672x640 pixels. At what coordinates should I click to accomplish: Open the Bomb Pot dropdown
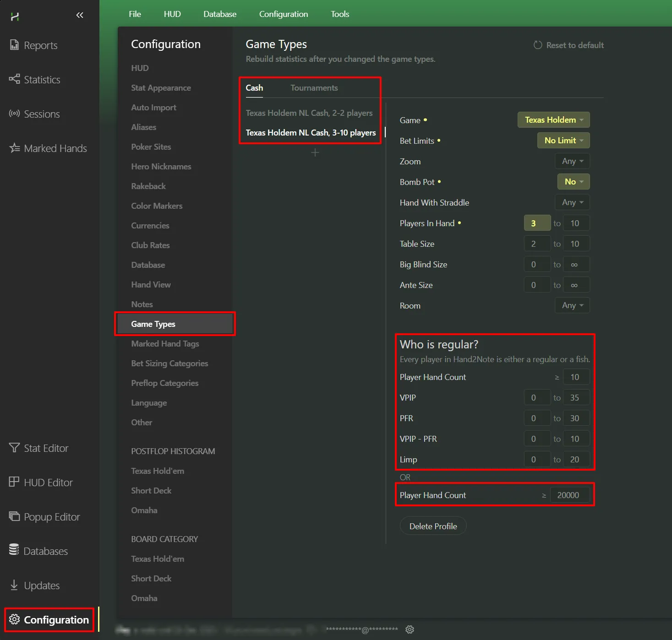pyautogui.click(x=573, y=182)
